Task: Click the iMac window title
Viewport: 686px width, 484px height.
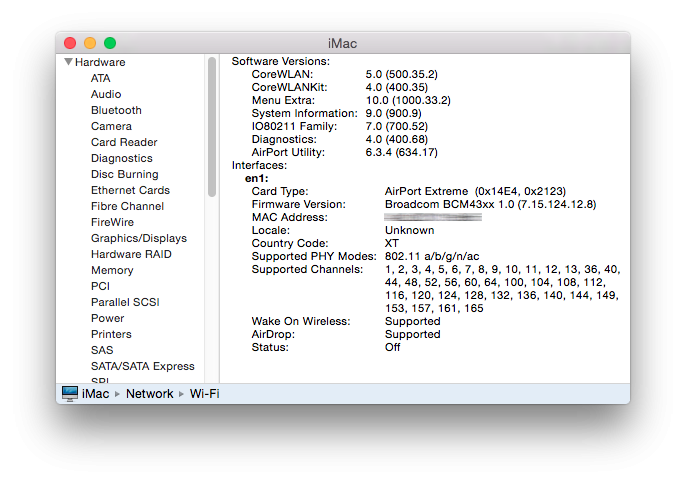Action: 343,43
